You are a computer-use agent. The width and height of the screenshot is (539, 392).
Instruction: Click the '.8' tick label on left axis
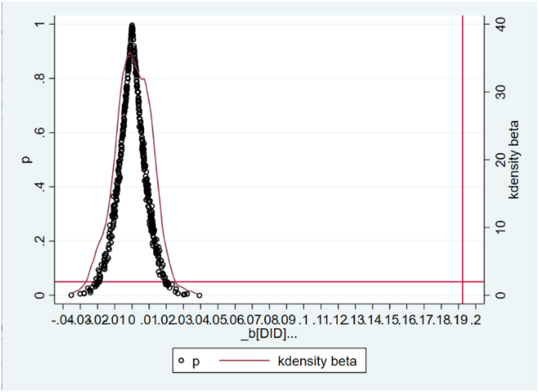click(39, 78)
